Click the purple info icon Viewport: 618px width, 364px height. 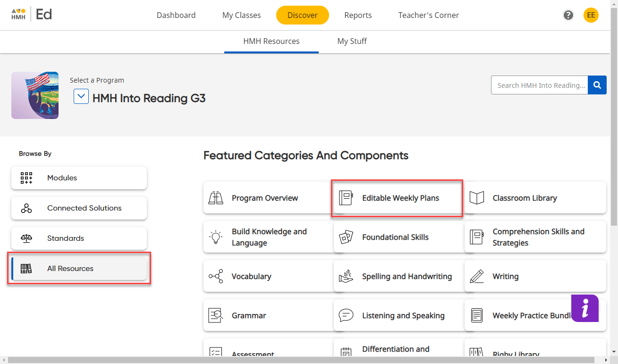tap(585, 308)
